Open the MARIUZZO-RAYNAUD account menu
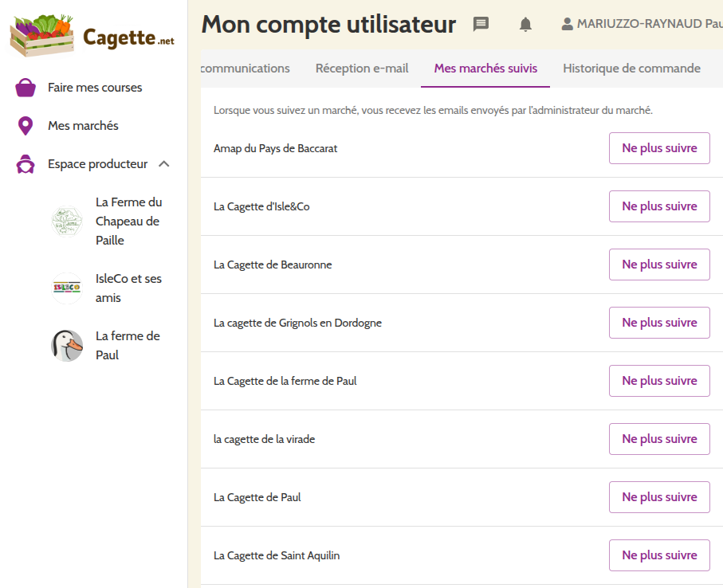The image size is (723, 588). pyautogui.click(x=649, y=24)
